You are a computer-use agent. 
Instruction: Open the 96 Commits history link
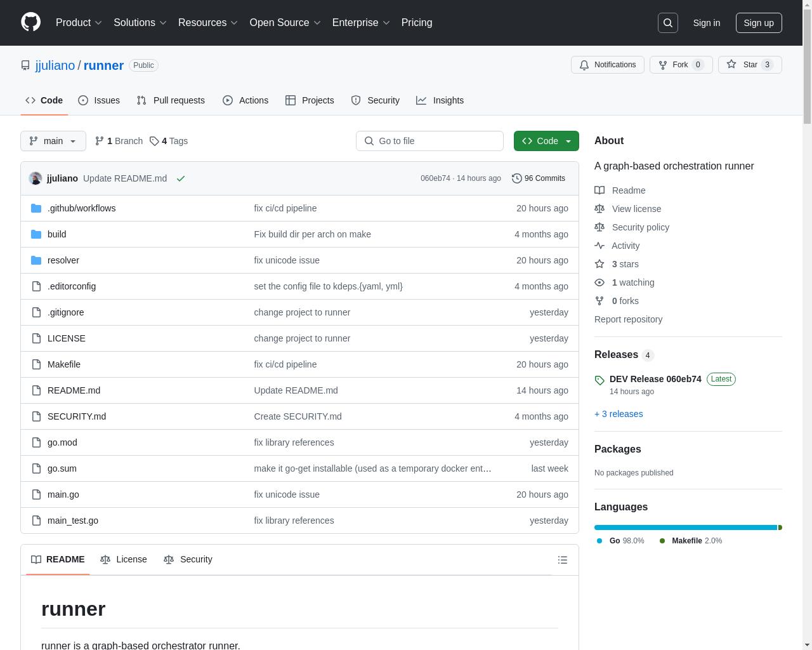539,178
